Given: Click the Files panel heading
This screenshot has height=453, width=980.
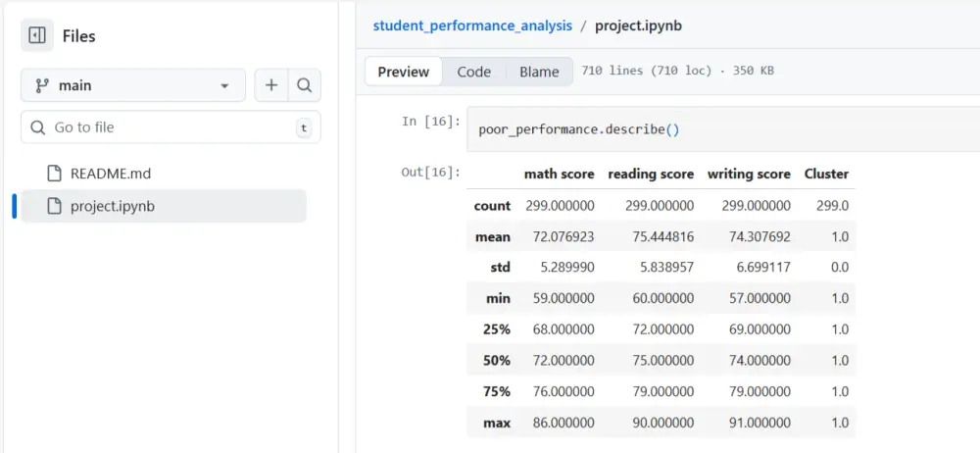Looking at the screenshot, I should coord(78,36).
